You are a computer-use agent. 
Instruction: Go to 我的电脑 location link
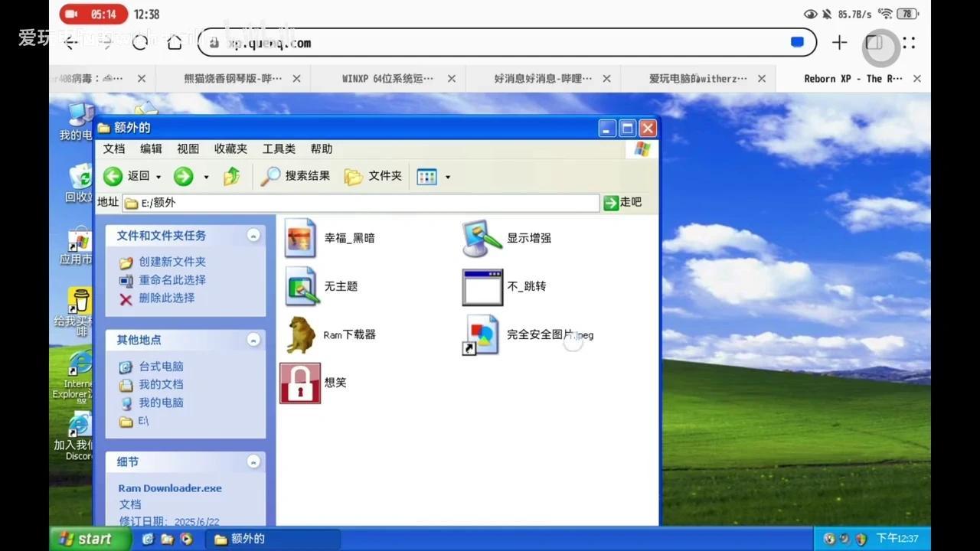pyautogui.click(x=161, y=403)
